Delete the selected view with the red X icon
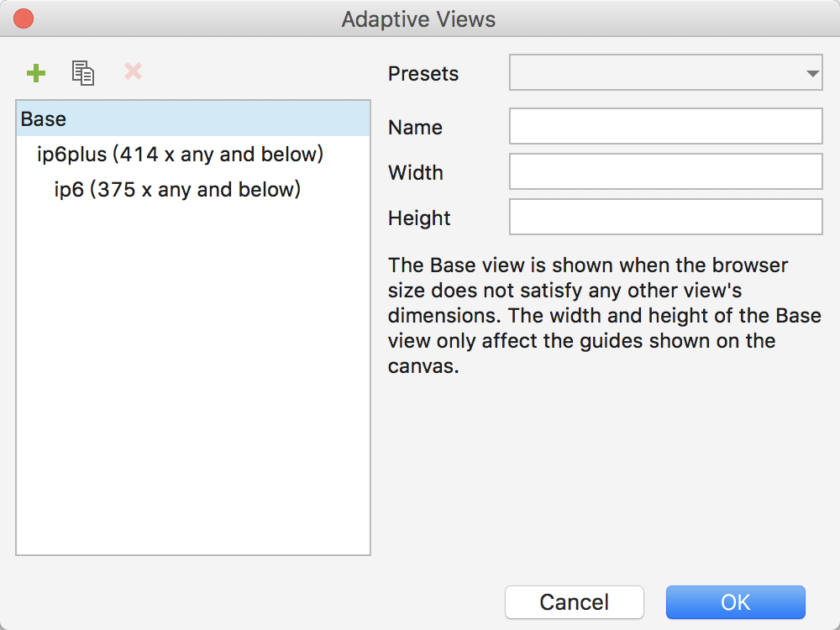The height and width of the screenshot is (630, 840). coord(133,71)
